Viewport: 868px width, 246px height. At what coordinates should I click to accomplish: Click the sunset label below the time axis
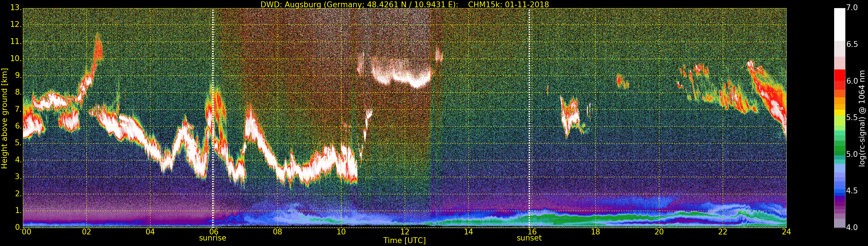coord(529,238)
